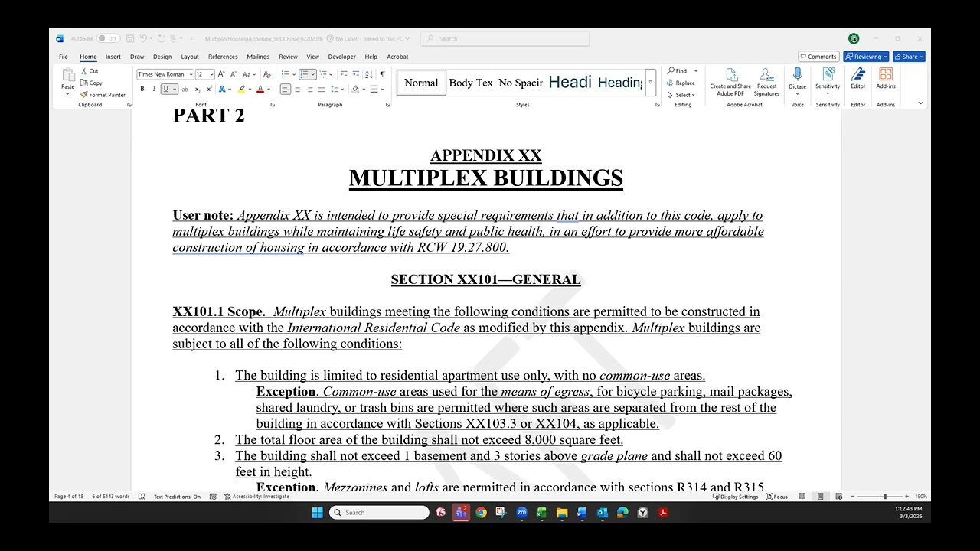Toggle align left for paragraph

coord(285,89)
